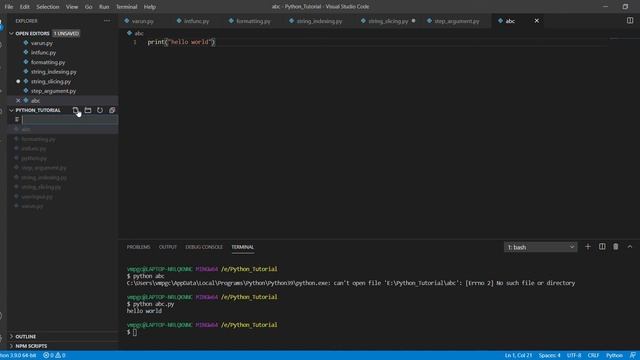
Task: Collapse the PYTHON_TUTORIAL folder section
Action: (11, 110)
